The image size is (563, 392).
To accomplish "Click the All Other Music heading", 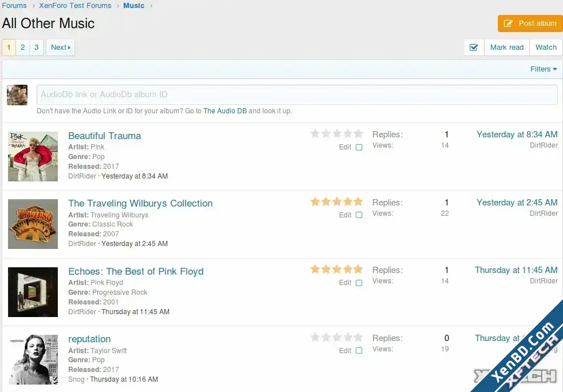I will click(x=48, y=23).
